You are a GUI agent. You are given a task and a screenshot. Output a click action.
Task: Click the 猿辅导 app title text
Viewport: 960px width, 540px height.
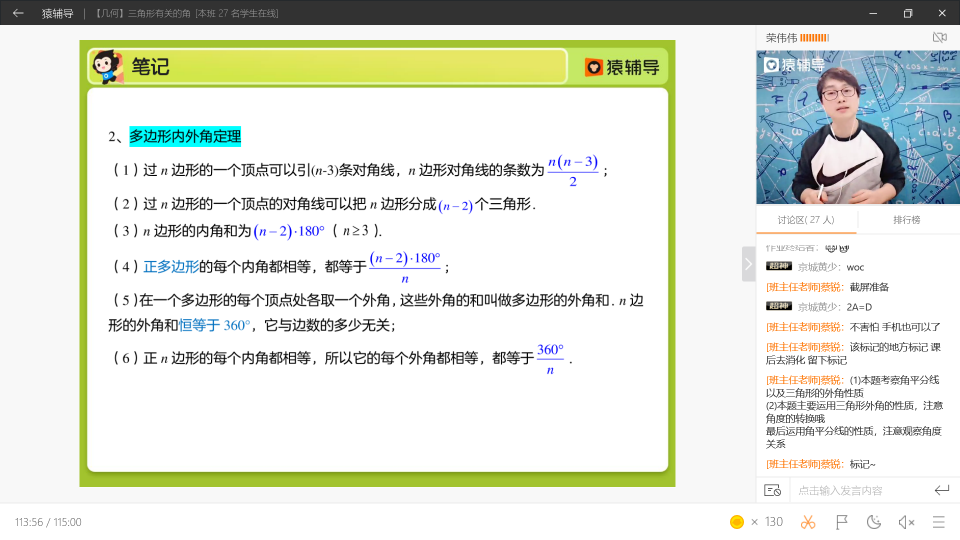57,13
